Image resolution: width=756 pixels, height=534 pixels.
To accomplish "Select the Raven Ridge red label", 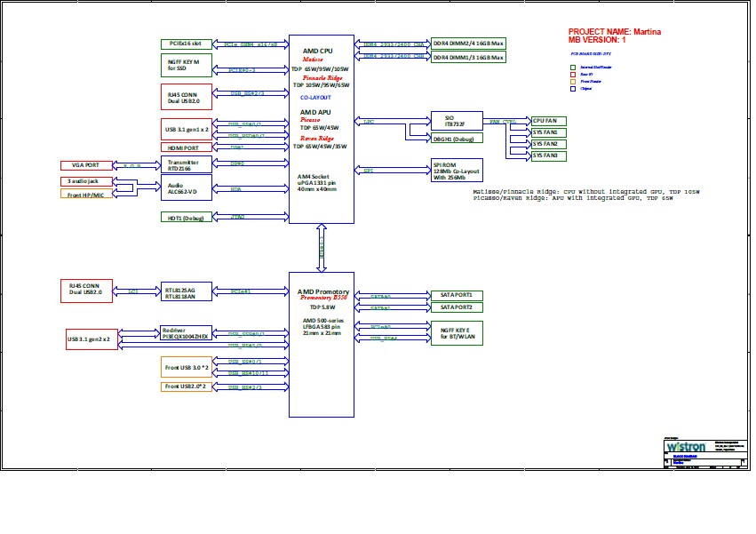I will tap(317, 139).
